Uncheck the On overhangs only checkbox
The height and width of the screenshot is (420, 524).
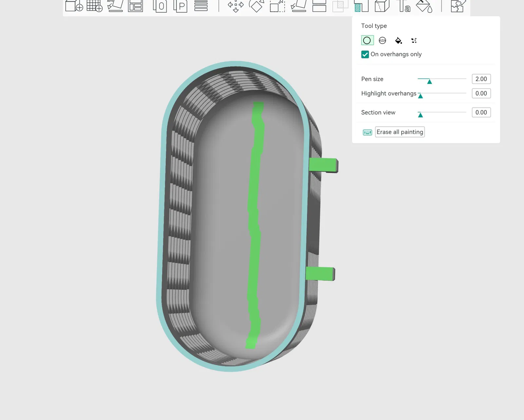pyautogui.click(x=365, y=54)
